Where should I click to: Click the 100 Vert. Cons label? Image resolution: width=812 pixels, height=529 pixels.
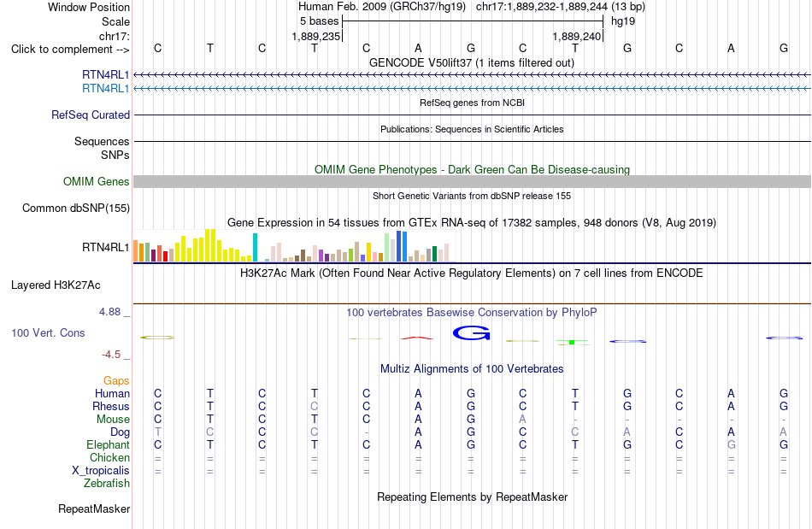(48, 332)
